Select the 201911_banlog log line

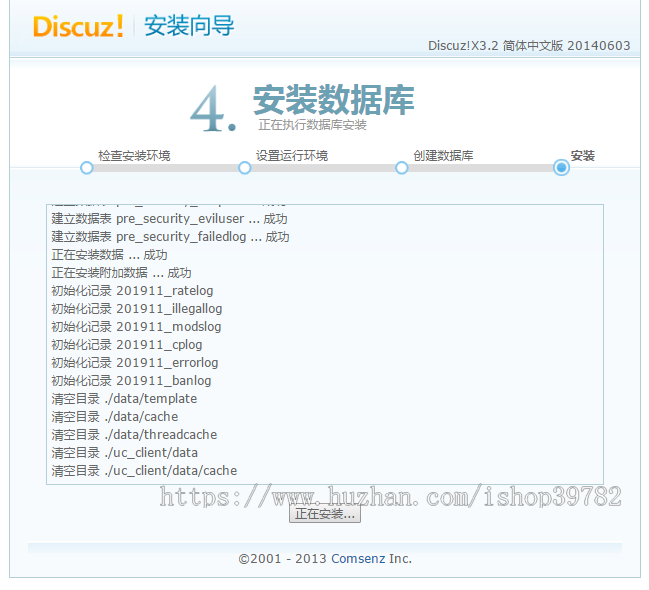pos(131,381)
